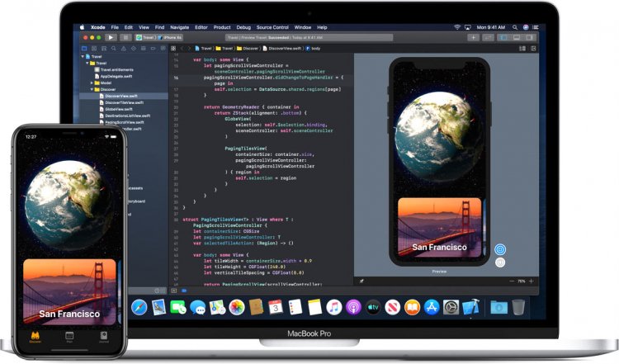
Task: Launch the App Store from Dock
Action: point(432,307)
